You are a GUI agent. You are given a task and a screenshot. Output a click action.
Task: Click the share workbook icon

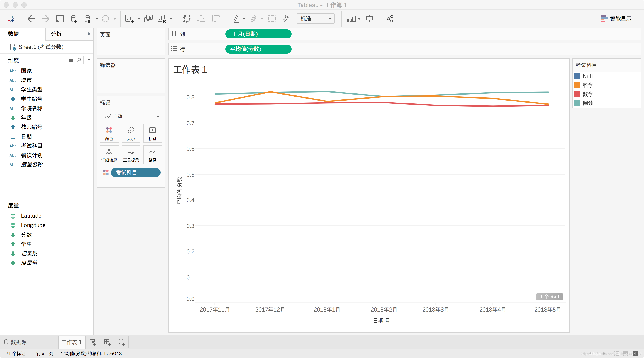(x=390, y=19)
